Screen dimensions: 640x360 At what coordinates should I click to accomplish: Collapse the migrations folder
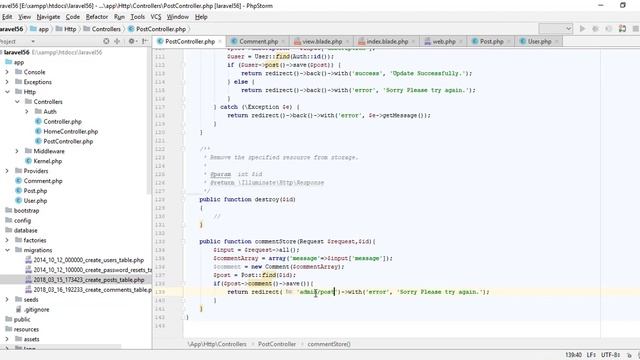coord(7,250)
